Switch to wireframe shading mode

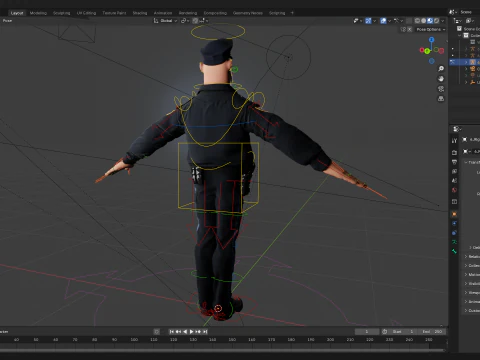tap(417, 21)
